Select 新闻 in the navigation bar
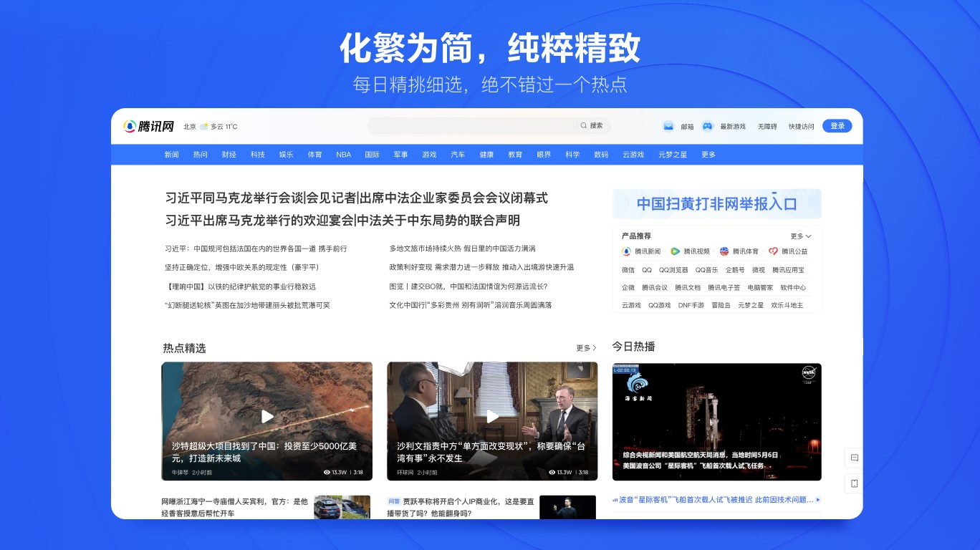This screenshot has height=550, width=980. [x=172, y=155]
